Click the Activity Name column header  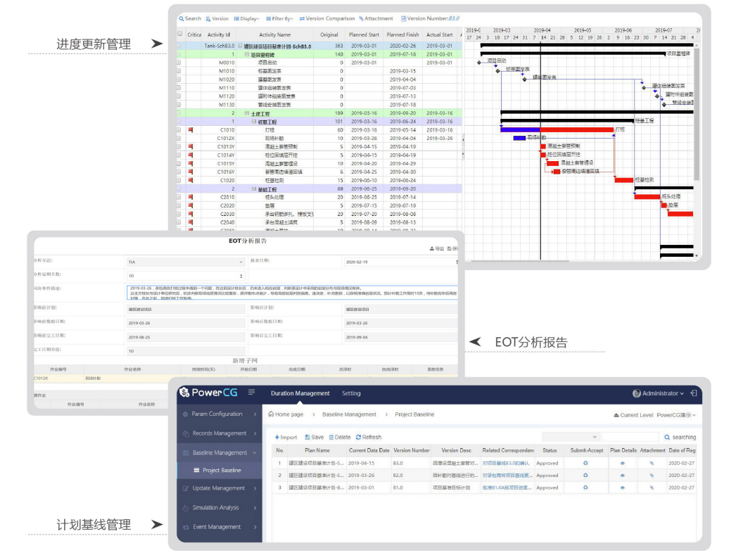point(274,34)
